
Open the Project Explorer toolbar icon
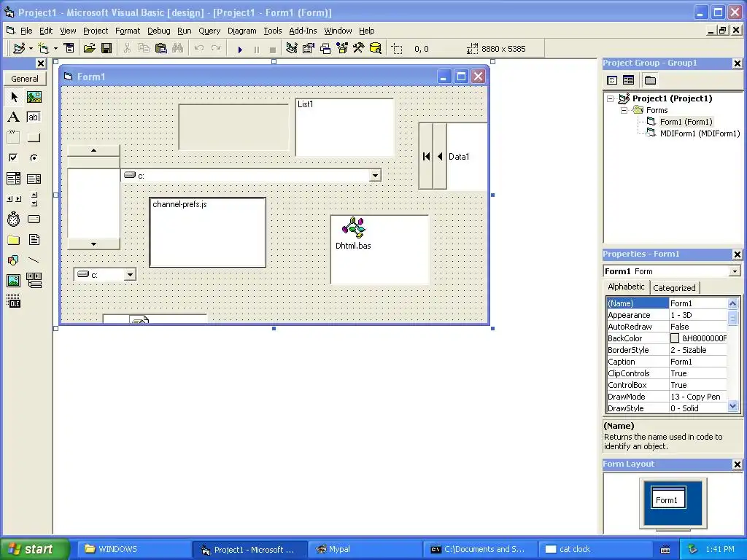(x=292, y=48)
